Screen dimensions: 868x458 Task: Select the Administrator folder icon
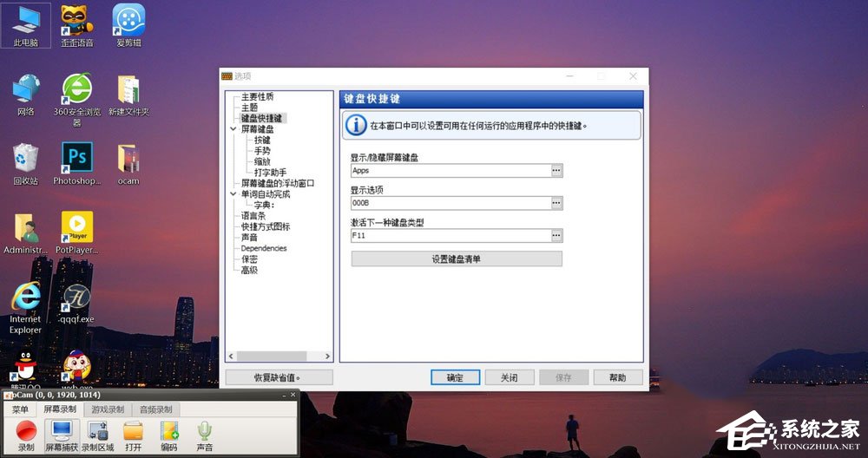point(25,233)
